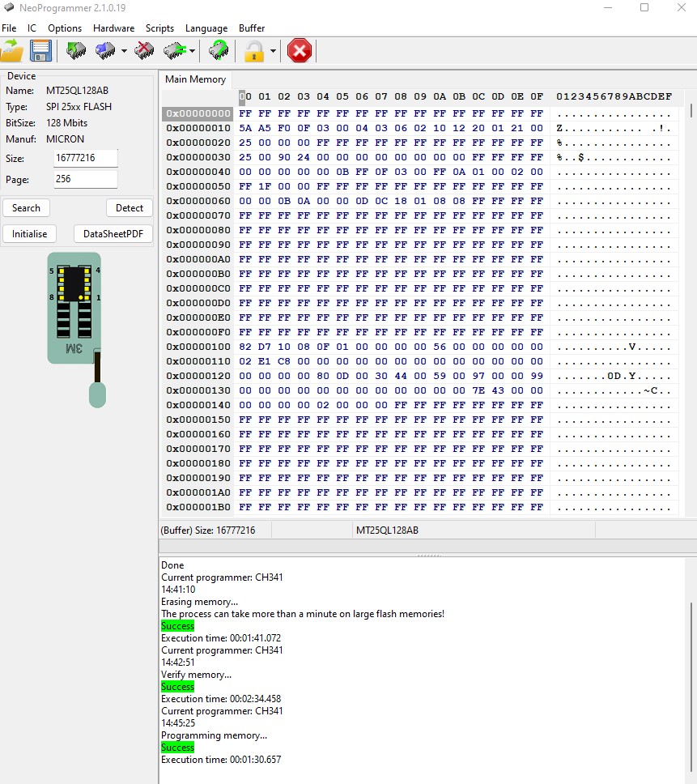Select address row 0x000001B0
The width and height of the screenshot is (697, 784).
(x=198, y=507)
